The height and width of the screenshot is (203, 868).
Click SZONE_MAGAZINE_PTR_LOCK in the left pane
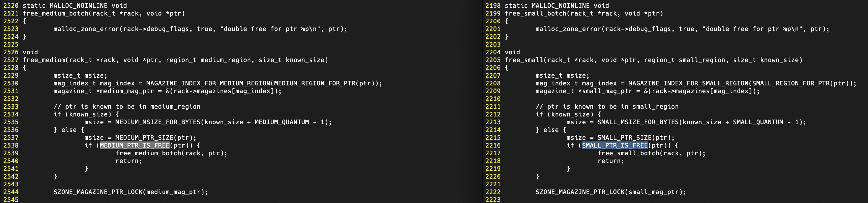click(x=98, y=192)
